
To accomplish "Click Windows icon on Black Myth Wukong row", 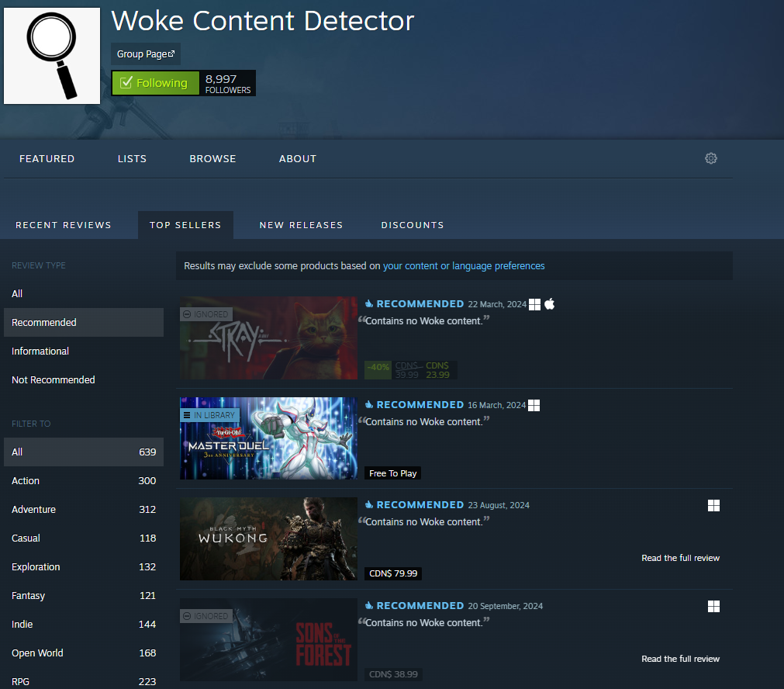I will [713, 506].
